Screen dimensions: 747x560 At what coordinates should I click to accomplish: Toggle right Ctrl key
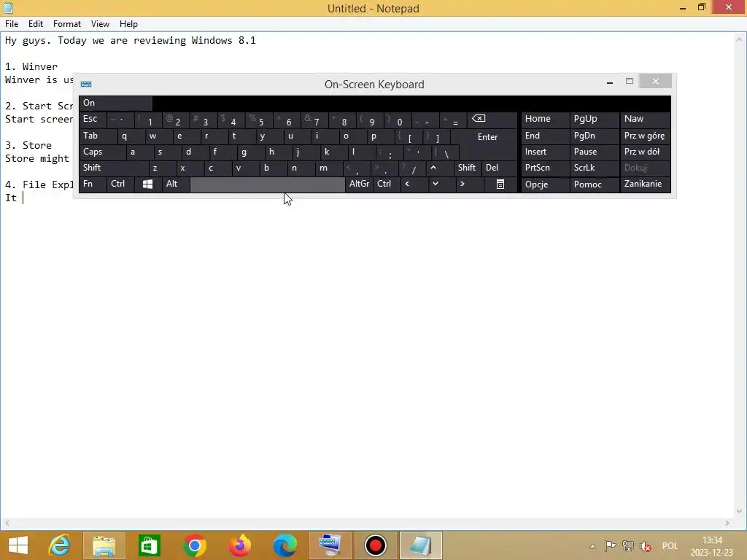click(387, 184)
